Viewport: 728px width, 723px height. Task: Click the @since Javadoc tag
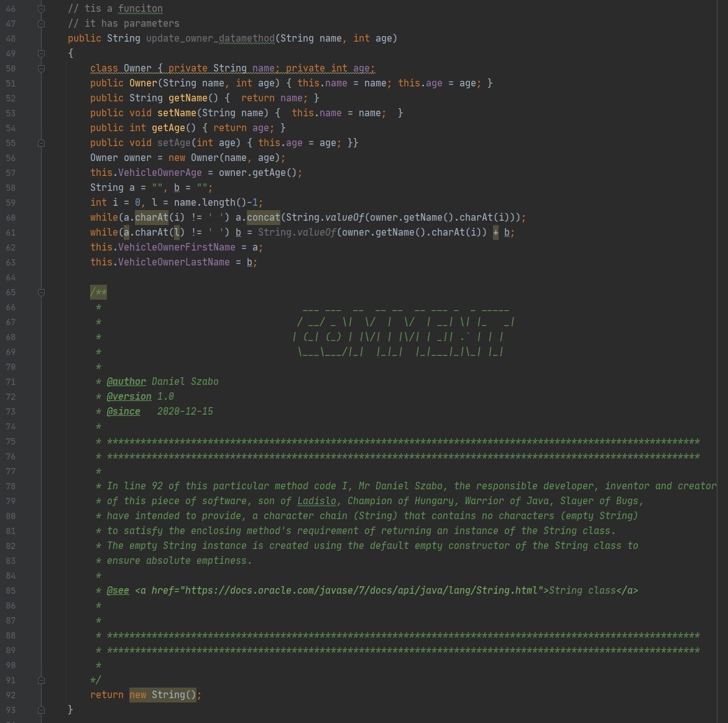(x=123, y=412)
